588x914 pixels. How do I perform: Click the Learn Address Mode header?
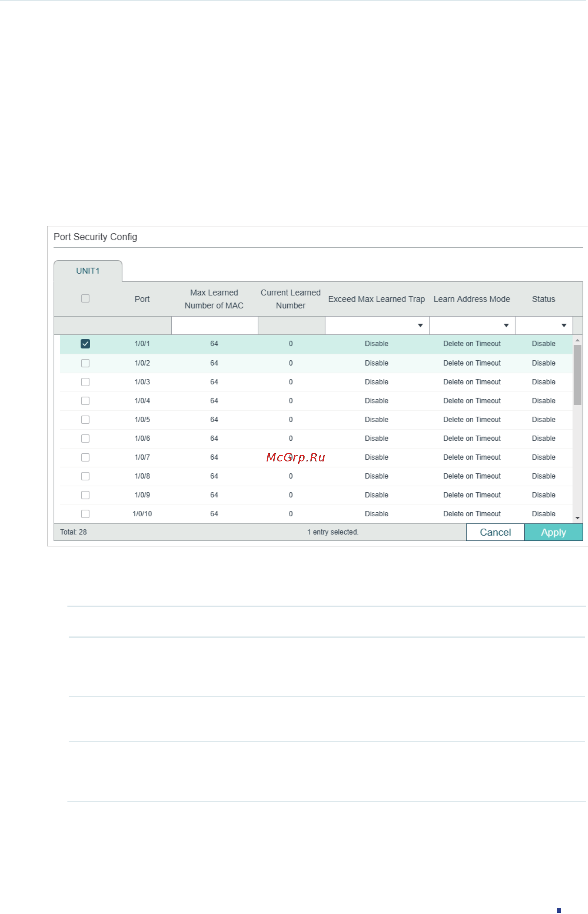472,299
